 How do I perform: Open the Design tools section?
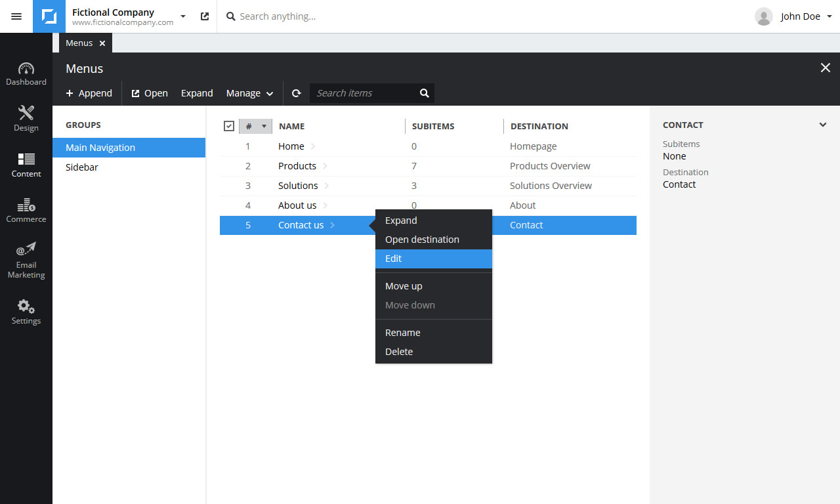click(26, 119)
